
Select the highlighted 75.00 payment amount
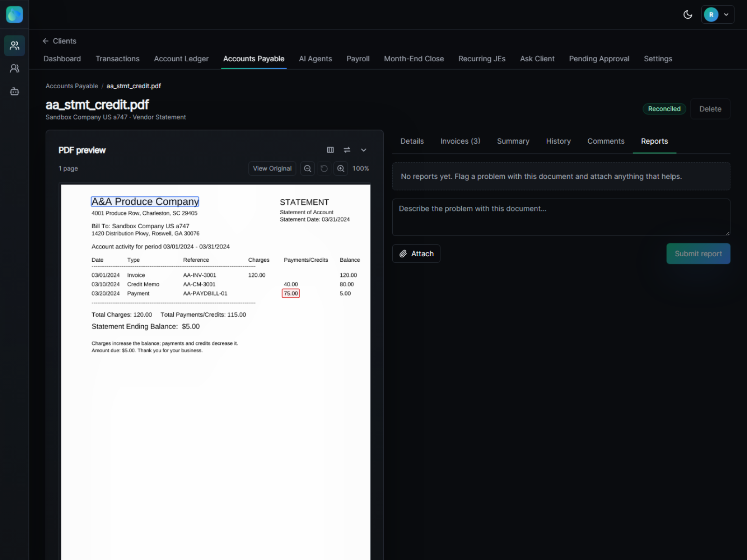coord(291,294)
